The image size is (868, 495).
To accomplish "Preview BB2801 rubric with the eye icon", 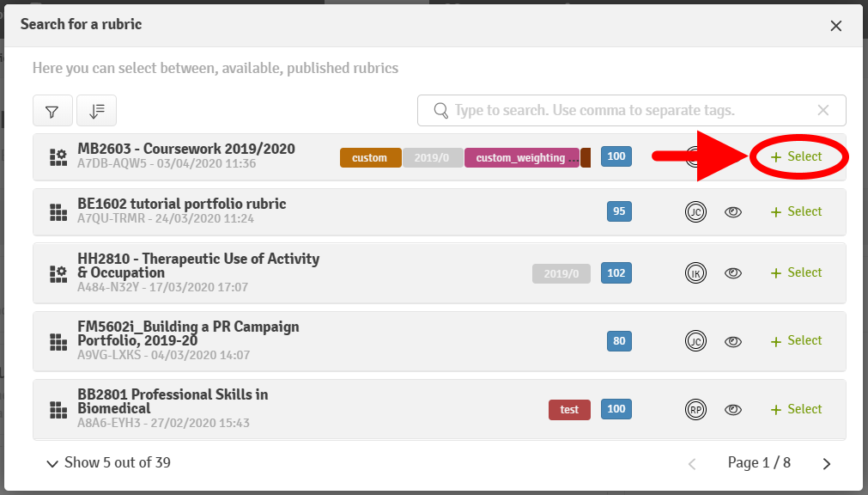I will click(732, 409).
